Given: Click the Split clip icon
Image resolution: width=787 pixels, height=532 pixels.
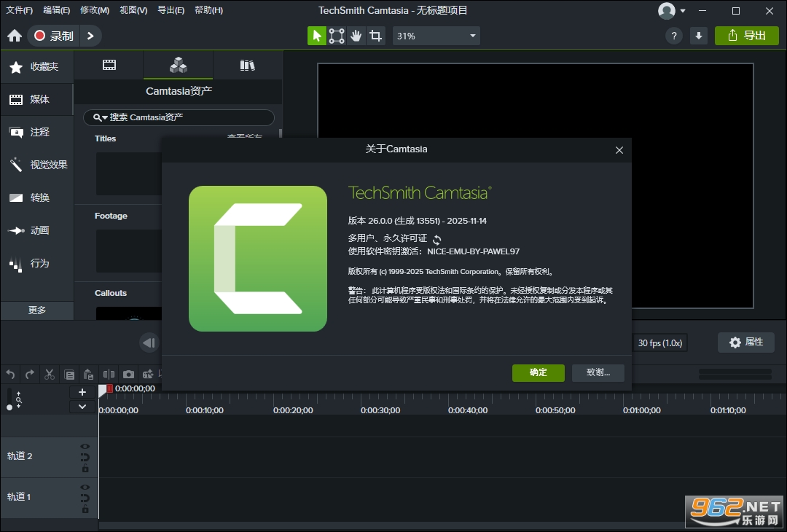Looking at the screenshot, I should coord(109,375).
